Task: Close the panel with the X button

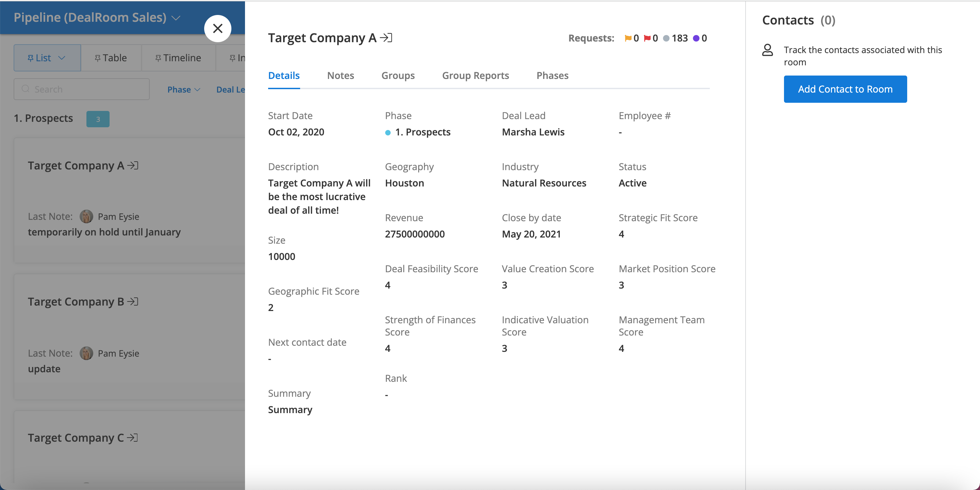Action: pos(218,28)
